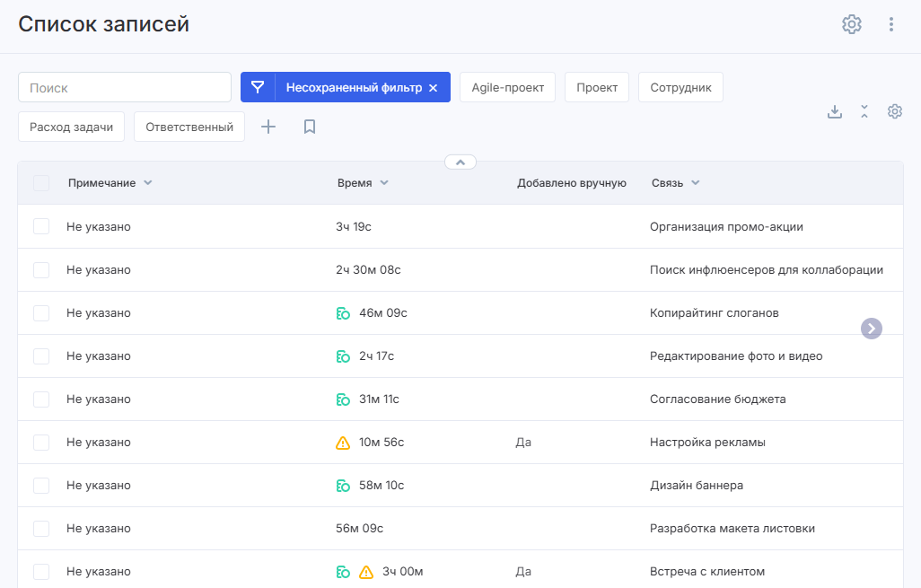Select checkbox for Дизайн баннера row

[41, 486]
